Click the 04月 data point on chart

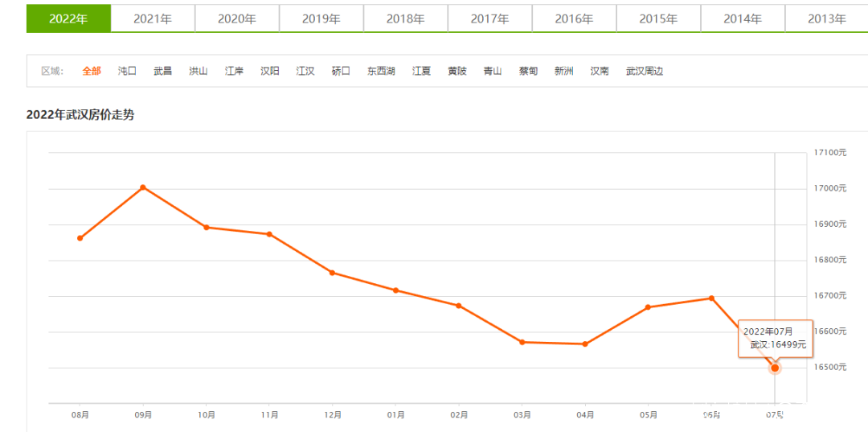pyautogui.click(x=585, y=344)
